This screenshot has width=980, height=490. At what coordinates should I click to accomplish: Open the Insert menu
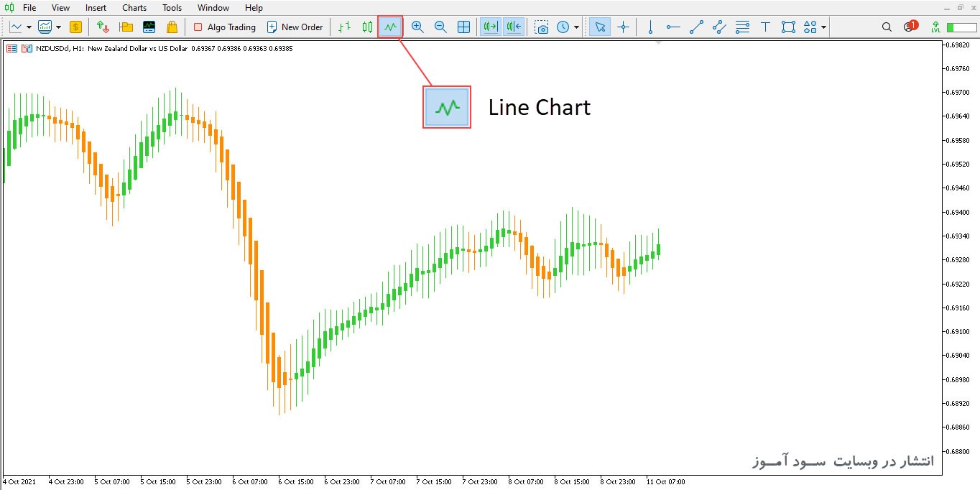pos(96,8)
